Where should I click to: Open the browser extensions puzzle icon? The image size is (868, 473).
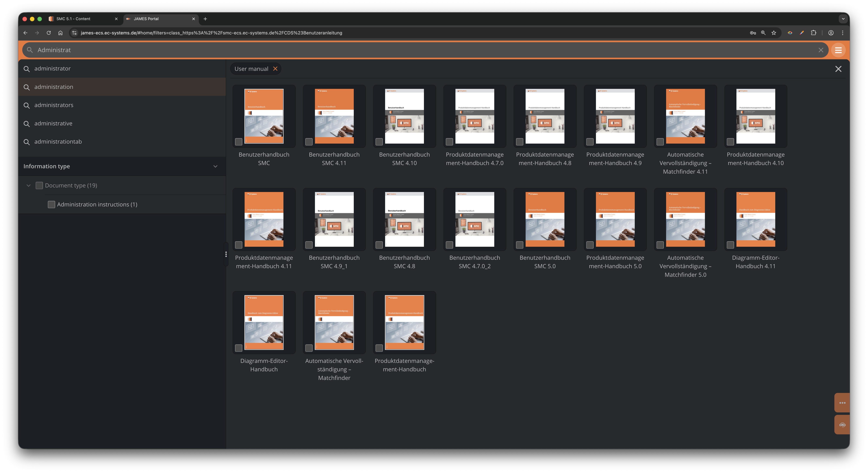(x=813, y=33)
